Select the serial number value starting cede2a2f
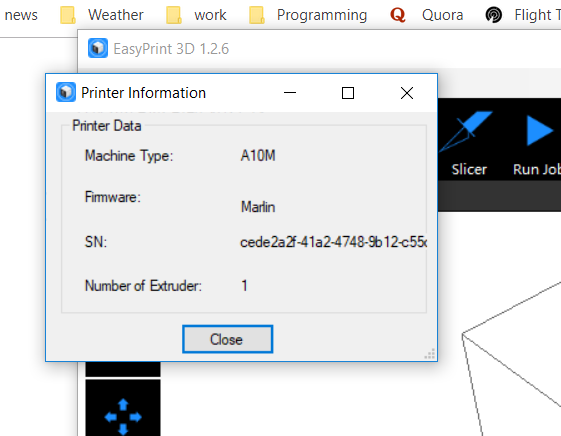The image size is (561, 436). [x=333, y=242]
